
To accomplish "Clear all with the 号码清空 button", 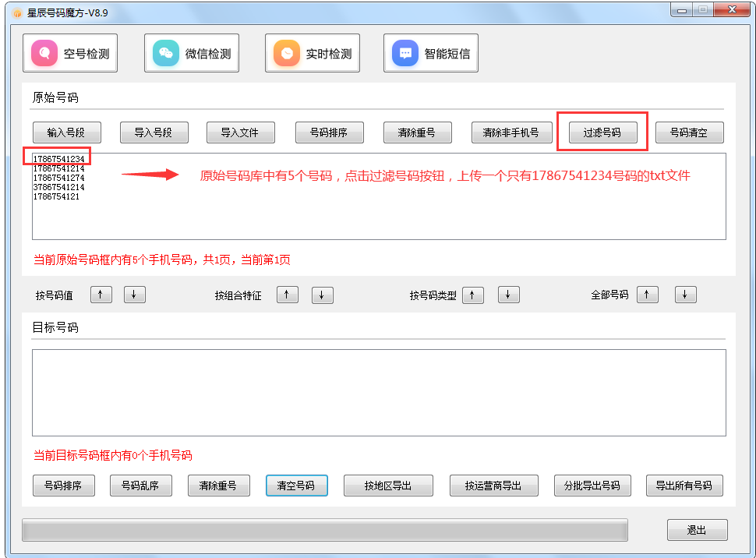I will click(x=689, y=132).
